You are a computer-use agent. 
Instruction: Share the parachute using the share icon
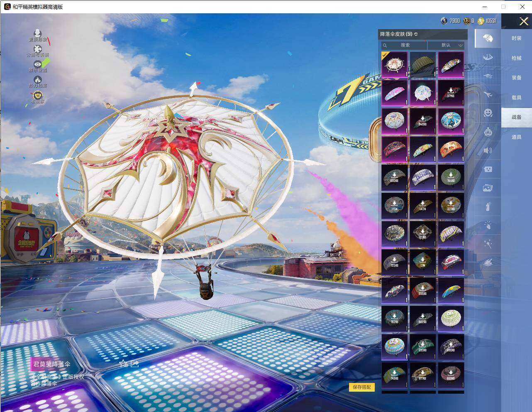coord(134,364)
